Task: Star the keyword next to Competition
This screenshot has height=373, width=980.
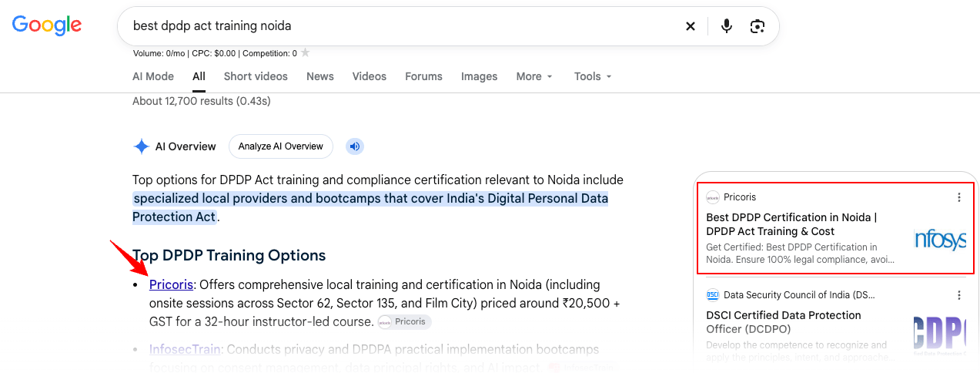Action: (306, 52)
